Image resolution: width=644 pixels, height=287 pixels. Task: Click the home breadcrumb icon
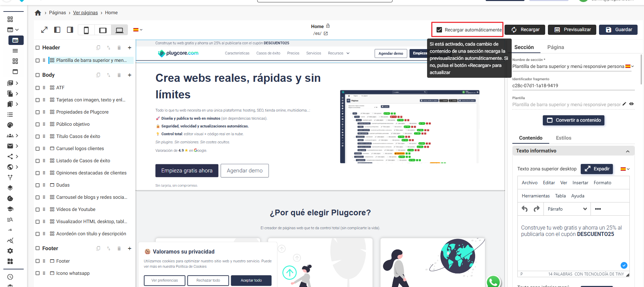(38, 13)
